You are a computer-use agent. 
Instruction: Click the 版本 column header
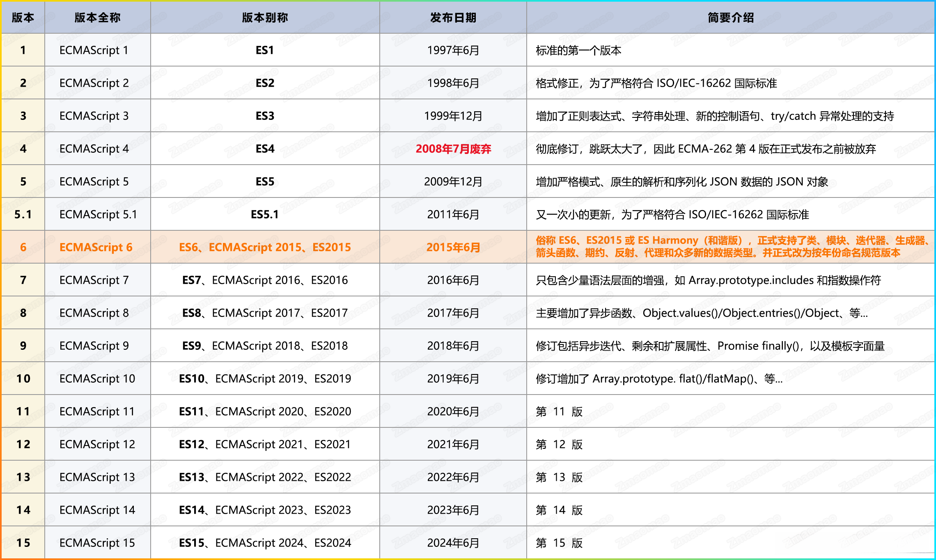[x=23, y=18]
